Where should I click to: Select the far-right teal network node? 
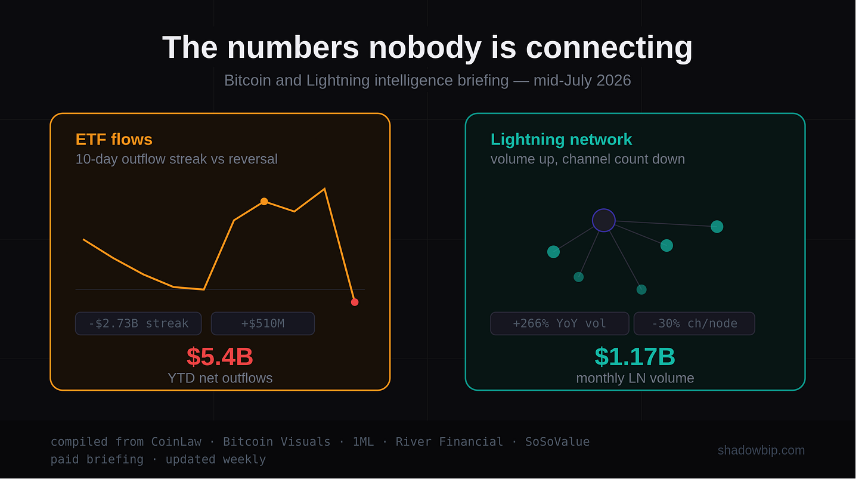click(717, 227)
